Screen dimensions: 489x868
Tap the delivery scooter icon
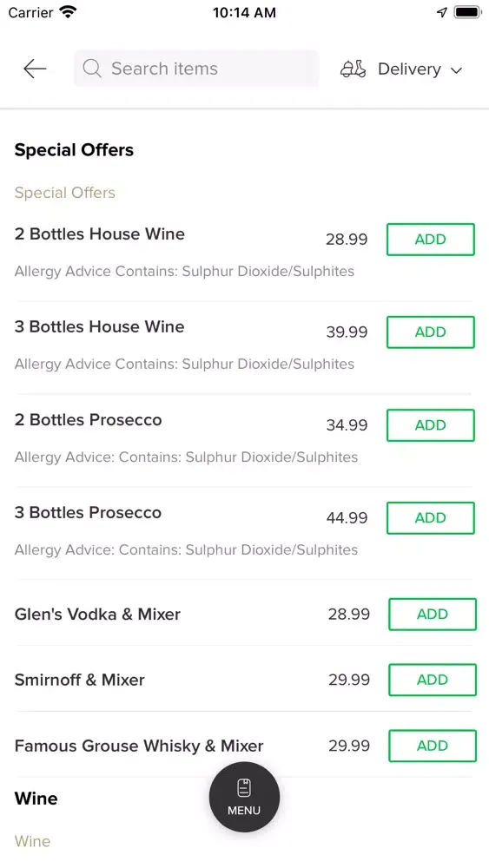(x=353, y=69)
